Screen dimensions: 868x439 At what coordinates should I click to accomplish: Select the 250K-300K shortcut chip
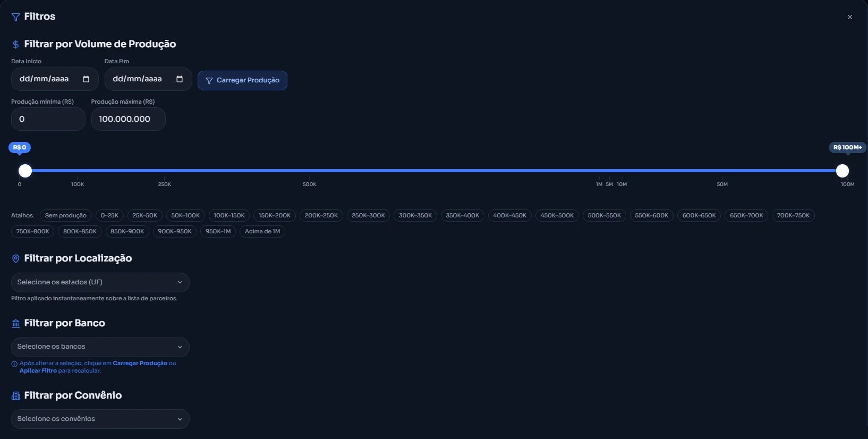pos(368,215)
